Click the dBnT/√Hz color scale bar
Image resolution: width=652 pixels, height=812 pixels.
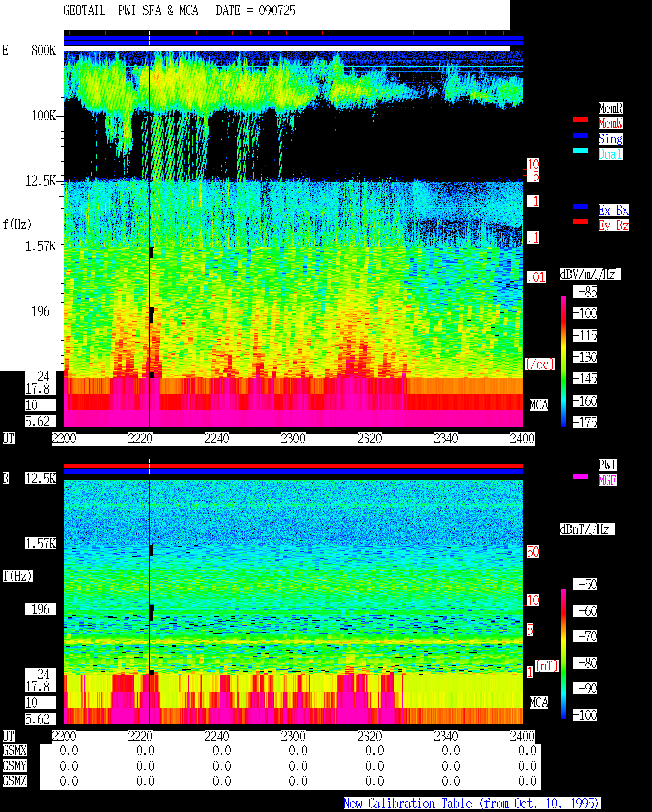[563, 654]
